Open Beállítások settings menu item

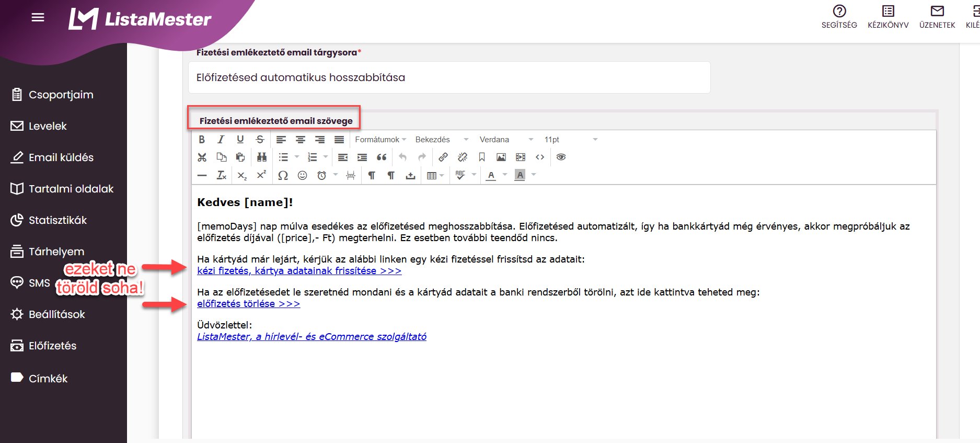pos(48,314)
